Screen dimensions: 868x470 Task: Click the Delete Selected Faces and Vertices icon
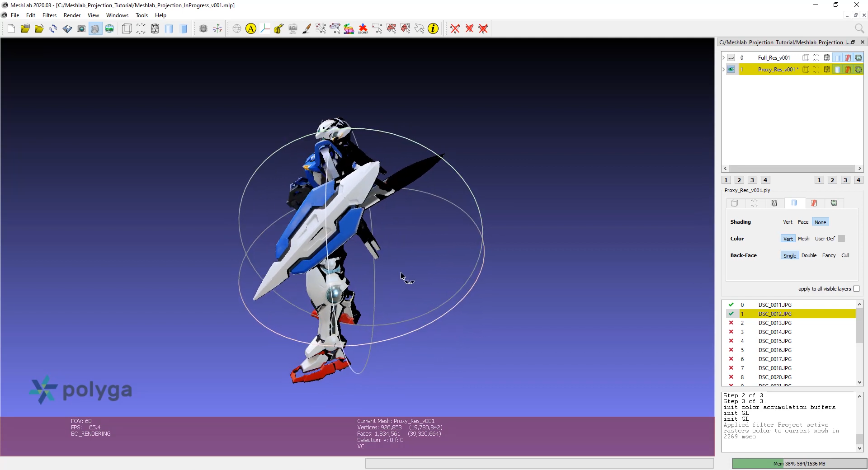pos(483,29)
